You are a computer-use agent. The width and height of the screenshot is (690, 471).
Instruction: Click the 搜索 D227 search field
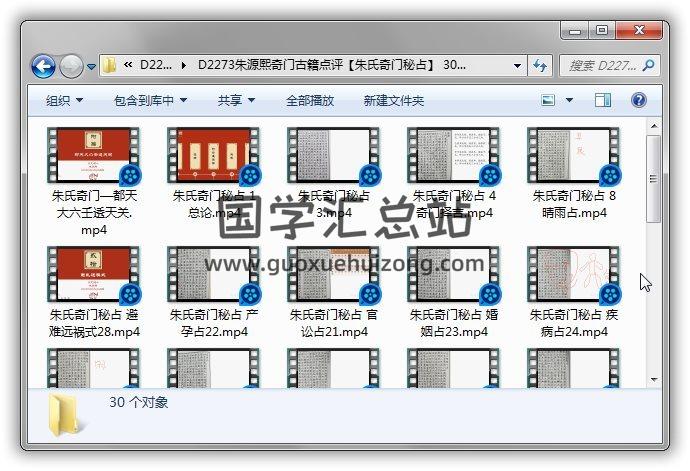[x=609, y=66]
